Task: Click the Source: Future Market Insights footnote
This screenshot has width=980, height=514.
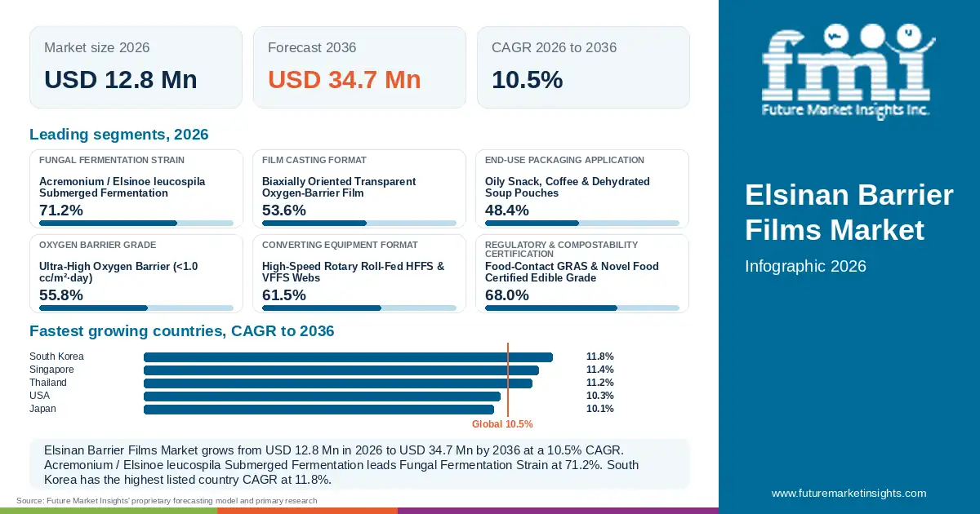Action: point(167,501)
